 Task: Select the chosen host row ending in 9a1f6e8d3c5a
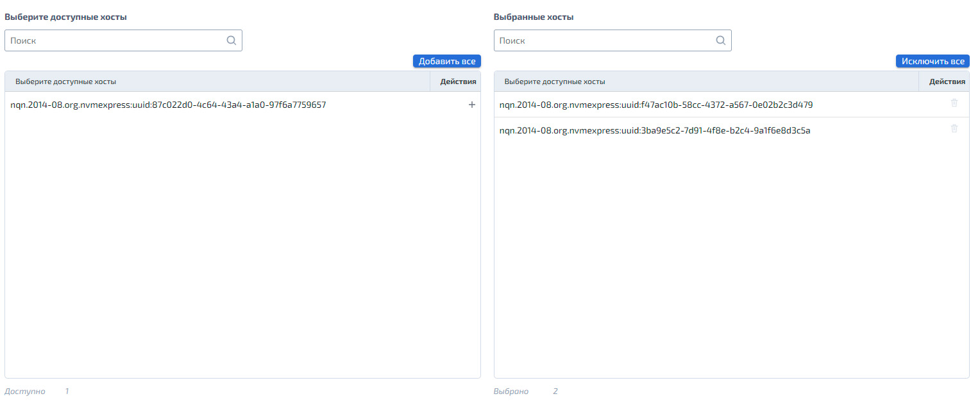click(x=732, y=130)
